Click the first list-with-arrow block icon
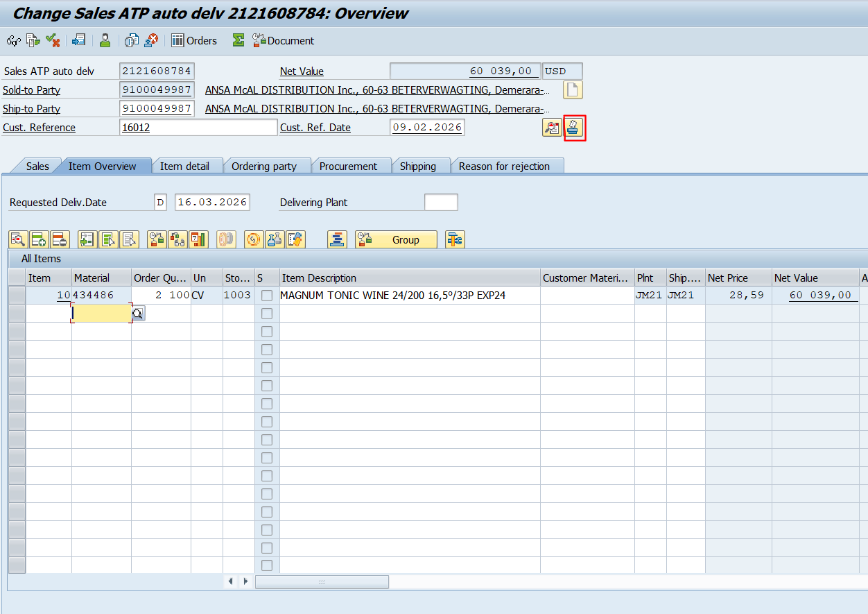 coord(108,239)
